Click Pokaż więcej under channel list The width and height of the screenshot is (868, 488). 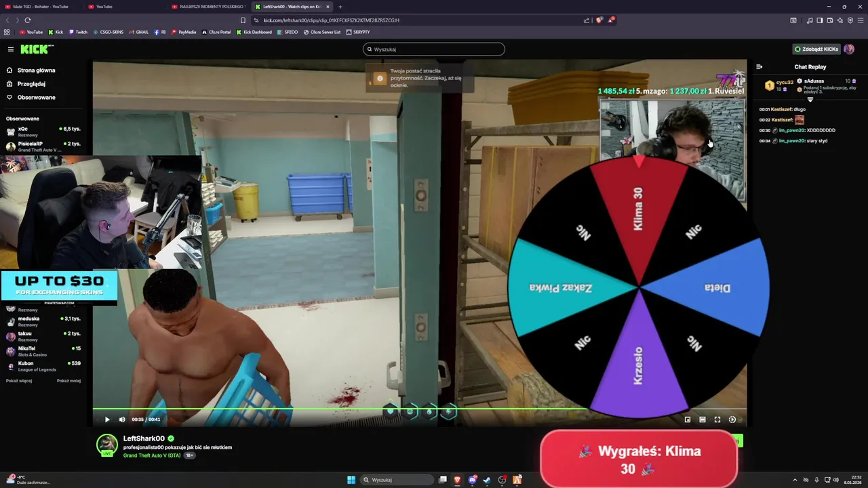tap(19, 381)
